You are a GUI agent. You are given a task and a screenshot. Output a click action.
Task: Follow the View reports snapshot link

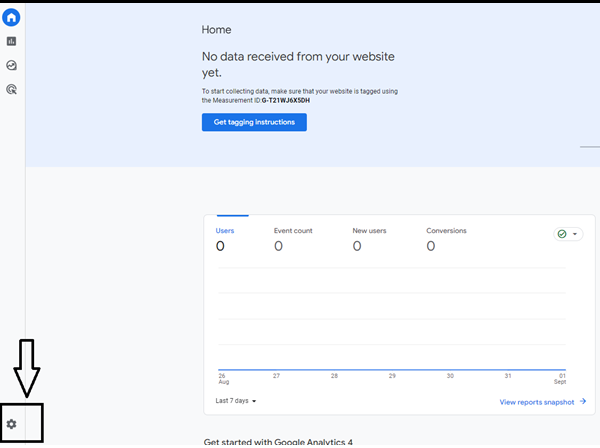[x=537, y=401]
